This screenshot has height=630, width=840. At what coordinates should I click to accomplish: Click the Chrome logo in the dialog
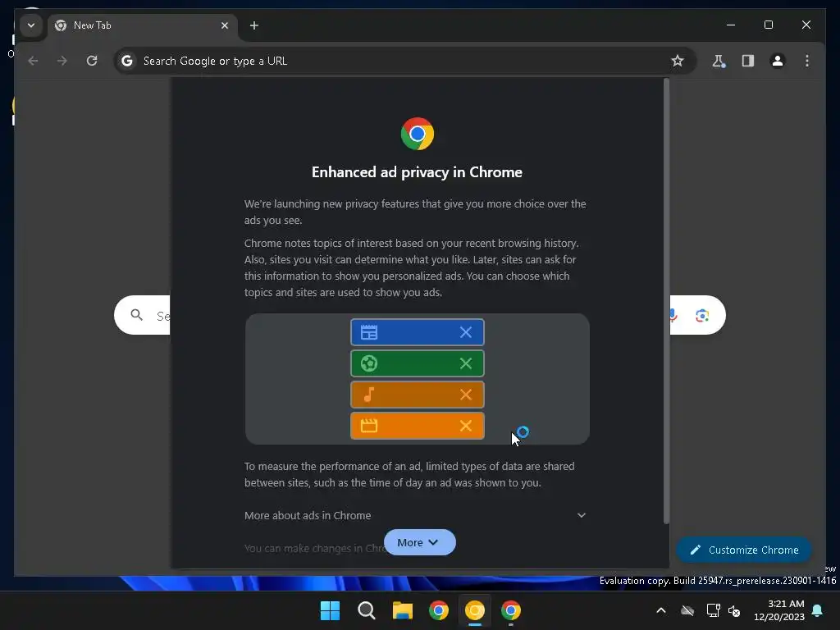[x=418, y=134]
